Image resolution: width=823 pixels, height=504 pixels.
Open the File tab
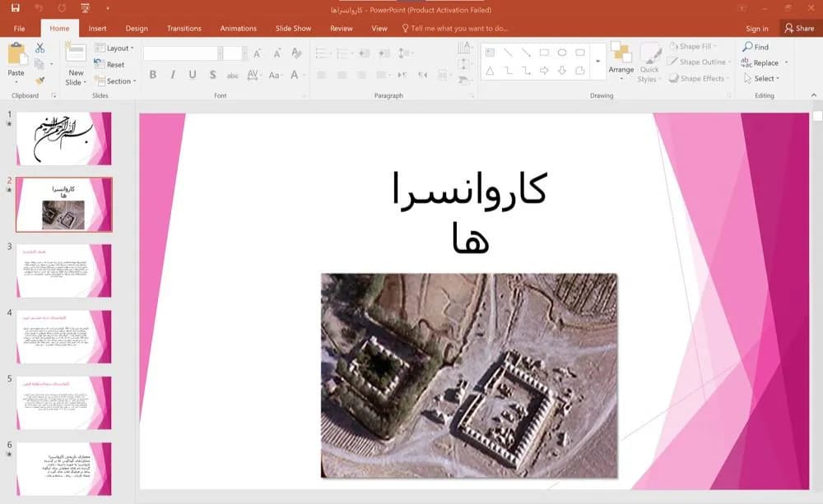20,28
